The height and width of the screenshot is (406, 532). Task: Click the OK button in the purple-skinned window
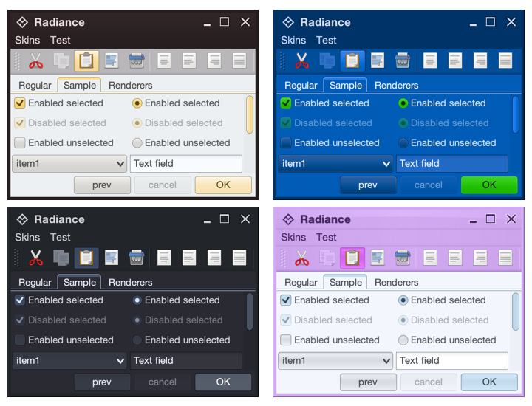[x=489, y=382]
